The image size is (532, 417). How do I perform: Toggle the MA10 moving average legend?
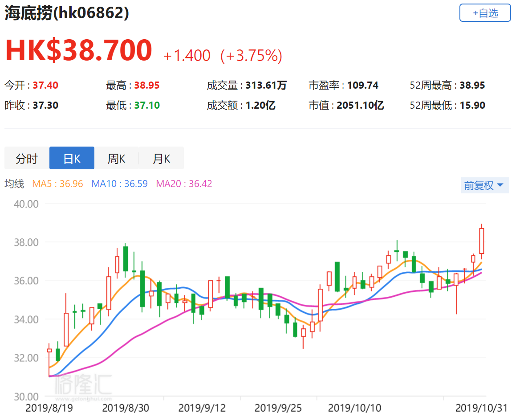(x=119, y=184)
